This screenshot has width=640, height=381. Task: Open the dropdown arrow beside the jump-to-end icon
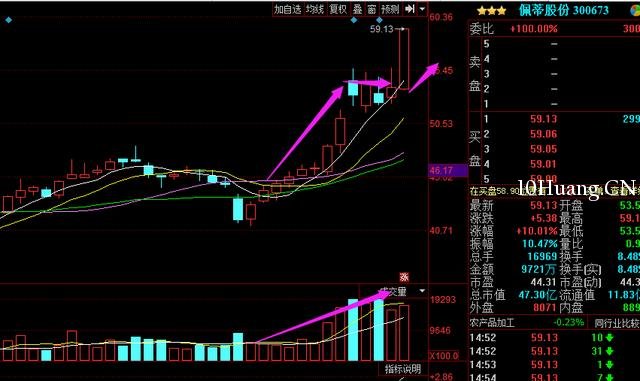point(422,9)
